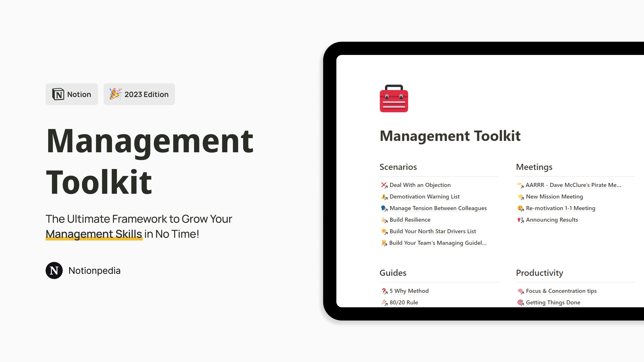Viewport: 644px width, 362px height.
Task: Click the underlined Management Skills text
Action: 94,234
